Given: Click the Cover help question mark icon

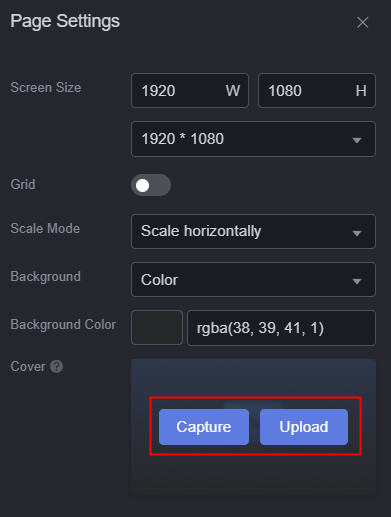Looking at the screenshot, I should tap(56, 366).
